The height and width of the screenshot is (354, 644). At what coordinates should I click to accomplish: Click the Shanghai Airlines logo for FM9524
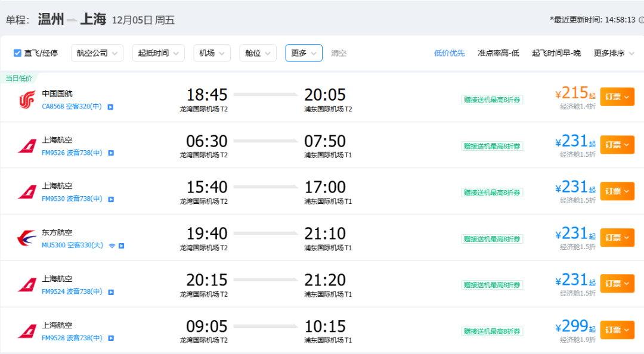(x=27, y=285)
